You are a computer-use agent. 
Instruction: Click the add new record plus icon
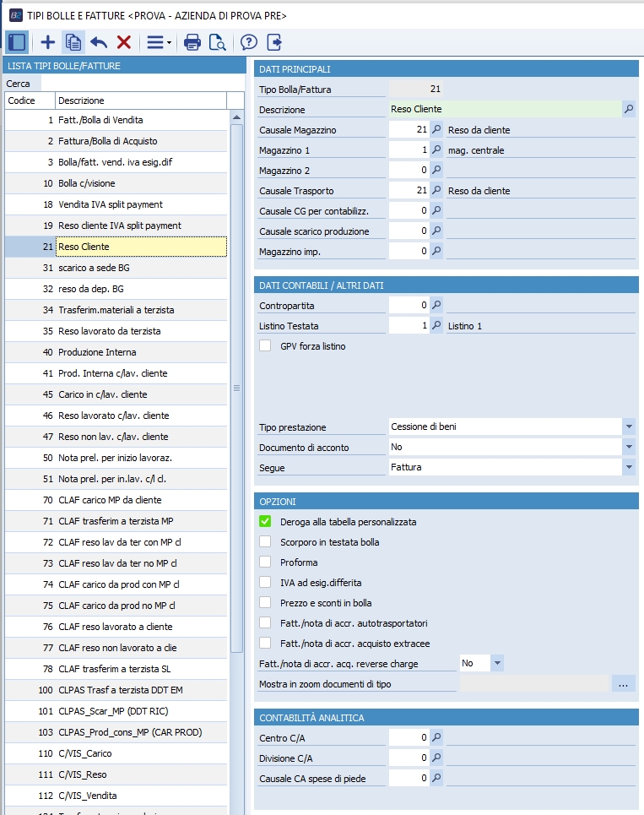point(48,42)
